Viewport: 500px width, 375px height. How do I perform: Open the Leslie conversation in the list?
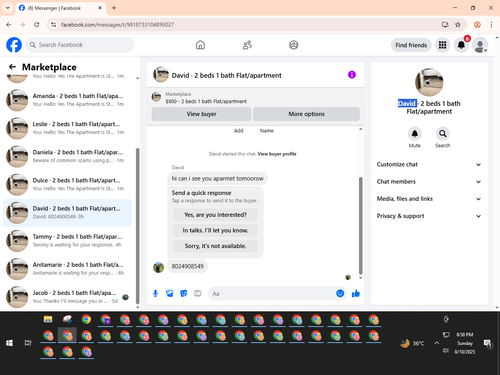pyautogui.click(x=67, y=128)
